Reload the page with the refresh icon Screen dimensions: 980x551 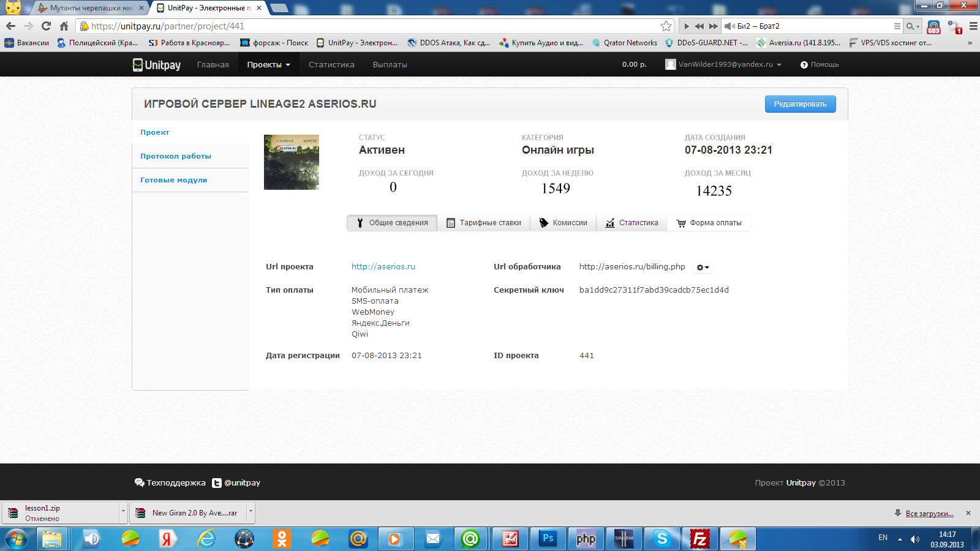pyautogui.click(x=46, y=26)
